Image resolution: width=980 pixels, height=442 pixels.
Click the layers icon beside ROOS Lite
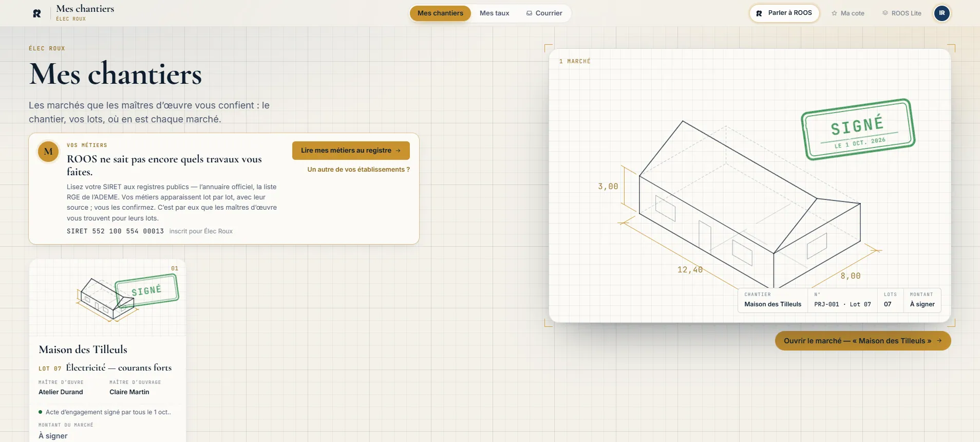(x=885, y=13)
